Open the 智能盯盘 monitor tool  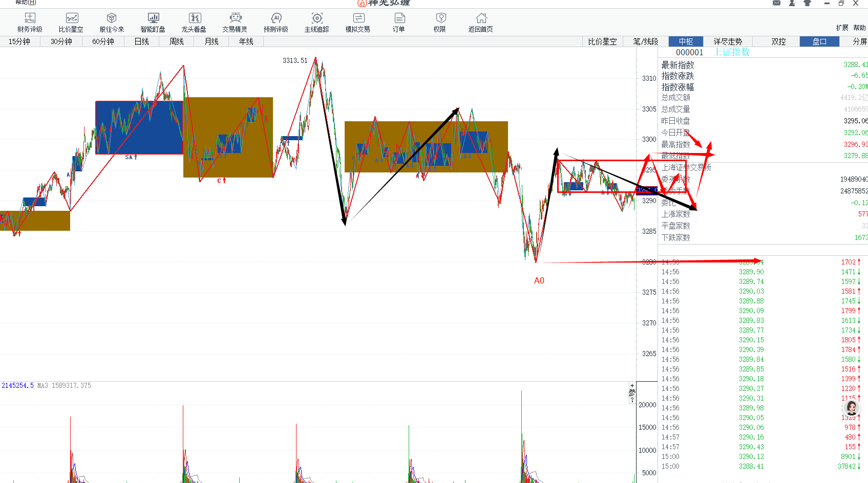tap(153, 23)
